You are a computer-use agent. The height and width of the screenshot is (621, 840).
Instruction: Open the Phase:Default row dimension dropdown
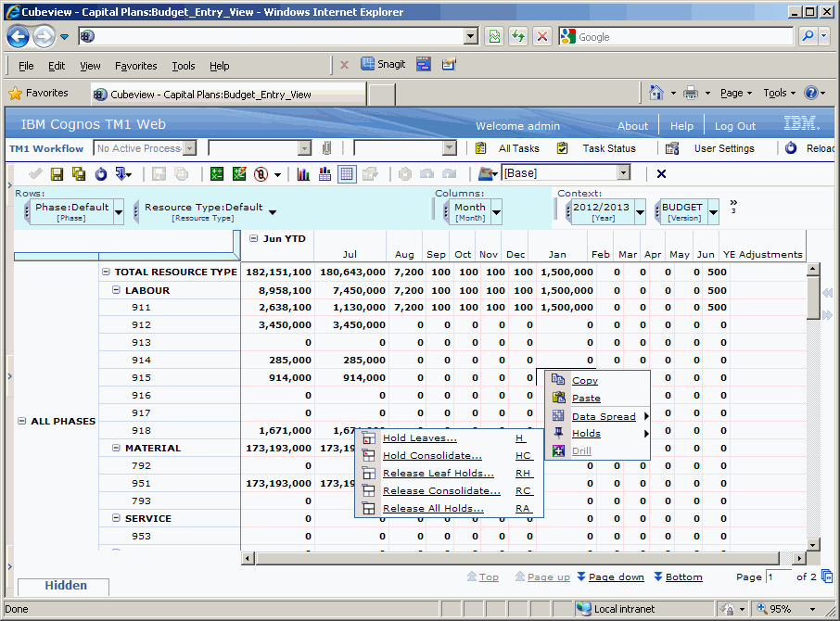pos(119,212)
